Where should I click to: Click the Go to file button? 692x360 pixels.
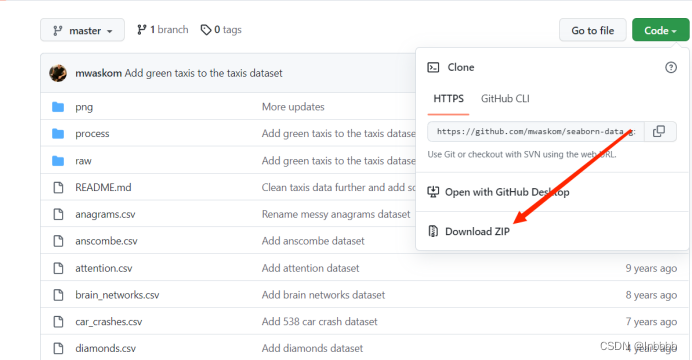point(593,30)
